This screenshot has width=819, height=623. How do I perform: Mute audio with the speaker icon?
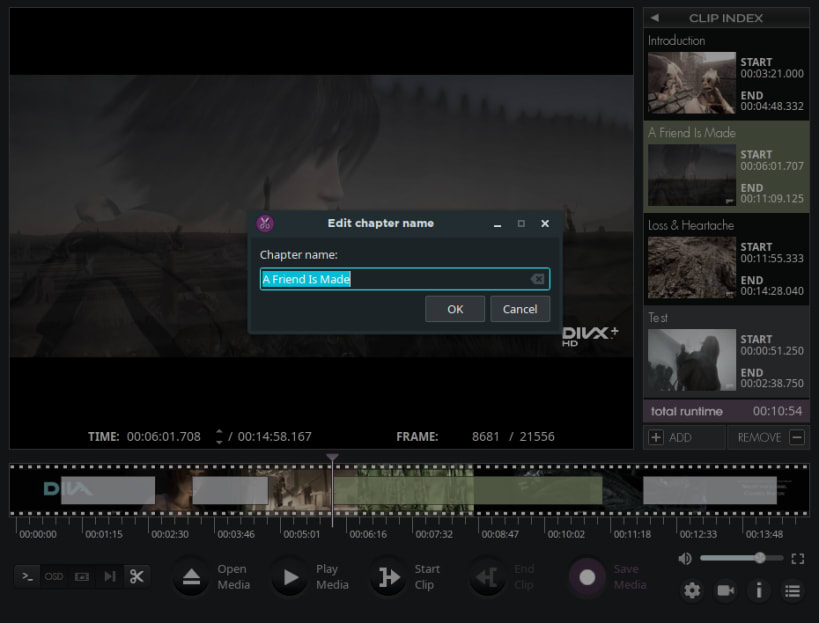(685, 559)
